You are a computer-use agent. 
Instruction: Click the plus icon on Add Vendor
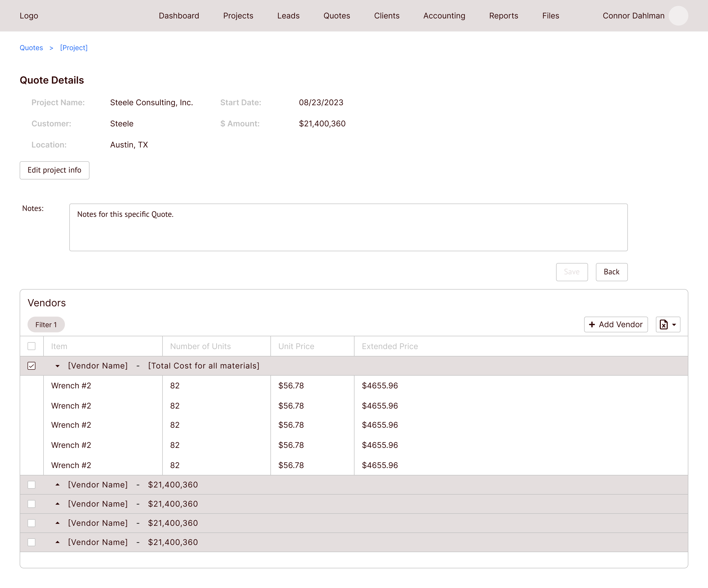pos(592,324)
